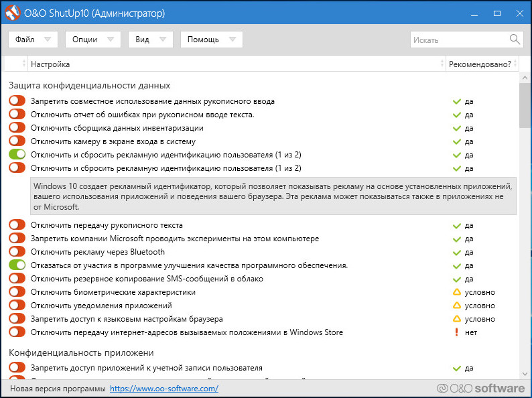Open the Опции dropdown arrow

pos(111,40)
